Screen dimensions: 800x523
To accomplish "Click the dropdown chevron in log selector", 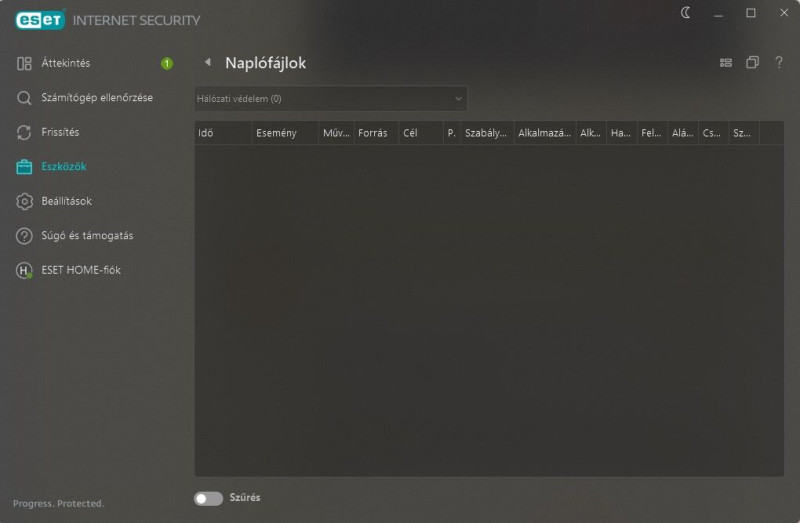I will coord(458,98).
